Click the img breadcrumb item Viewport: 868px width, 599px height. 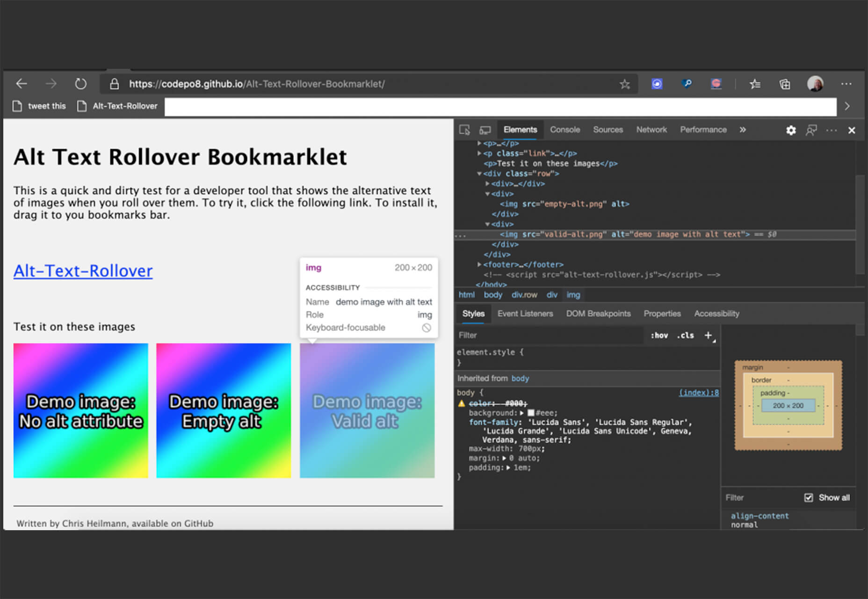[573, 295]
